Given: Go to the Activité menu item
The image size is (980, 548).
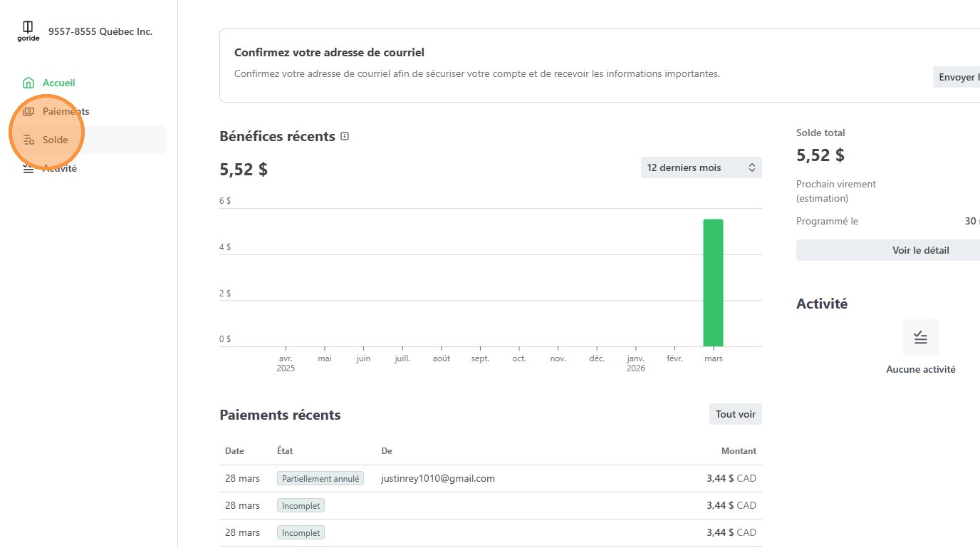Looking at the screenshot, I should [x=60, y=169].
